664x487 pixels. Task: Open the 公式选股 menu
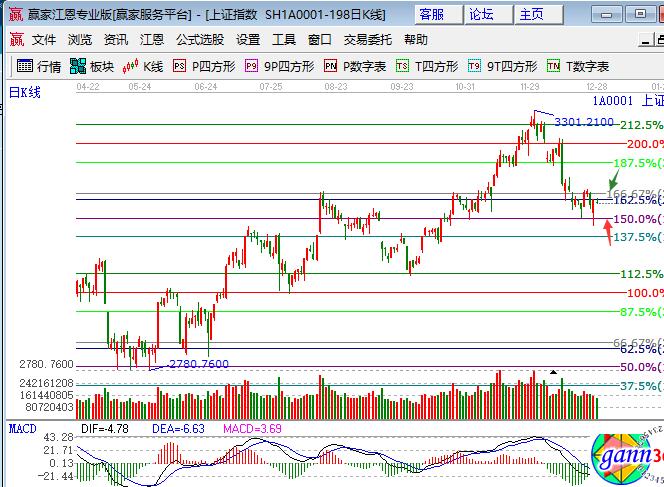tap(200, 40)
